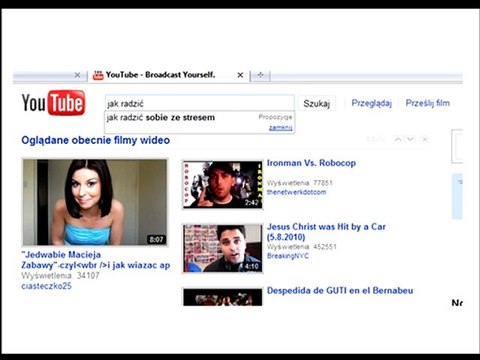Click the 4:10 duration badge
This screenshot has width=480, height=360.
click(252, 266)
